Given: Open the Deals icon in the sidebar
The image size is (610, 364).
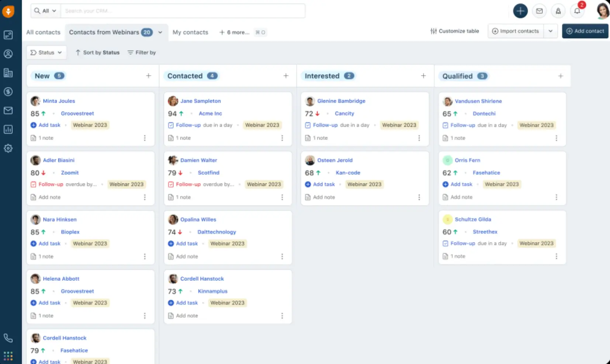Looking at the screenshot, I should point(8,92).
